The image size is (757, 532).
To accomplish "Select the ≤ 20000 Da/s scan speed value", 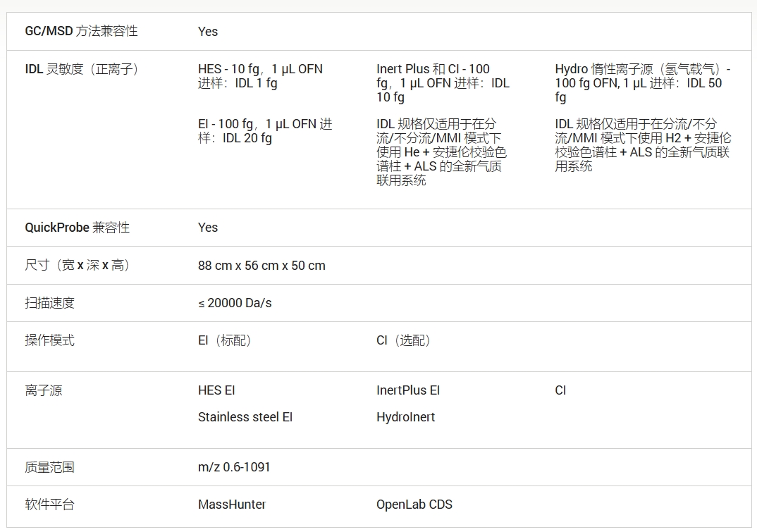I will (235, 303).
